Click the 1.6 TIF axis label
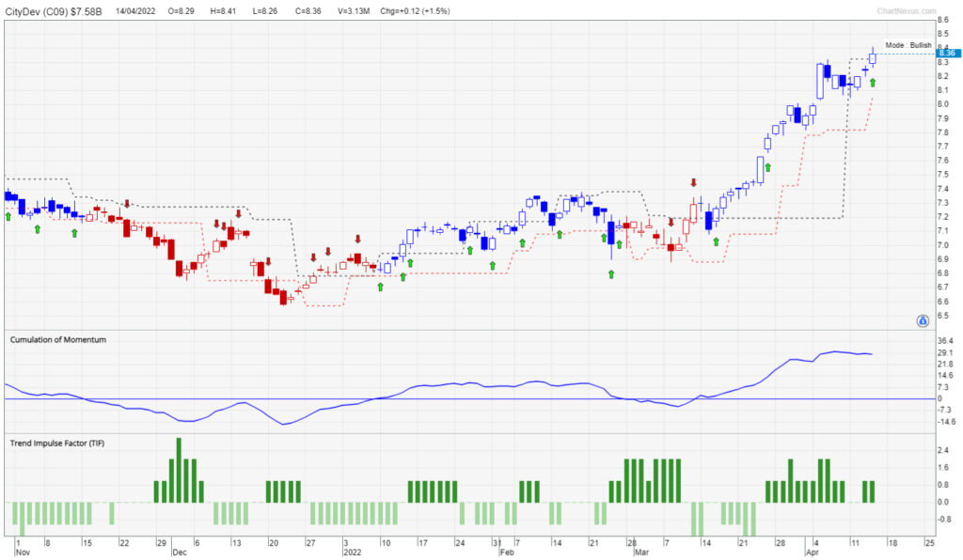 (943, 467)
